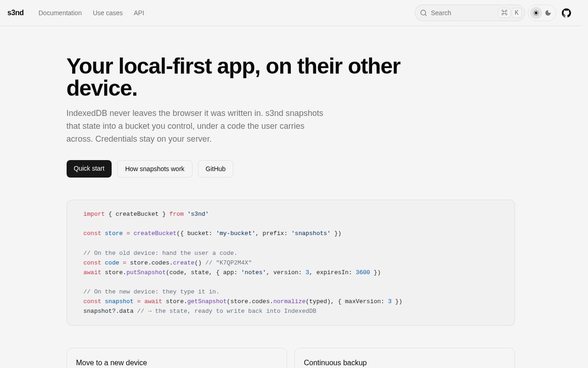Click the K key shortcut badge
588x368 pixels.
point(517,13)
